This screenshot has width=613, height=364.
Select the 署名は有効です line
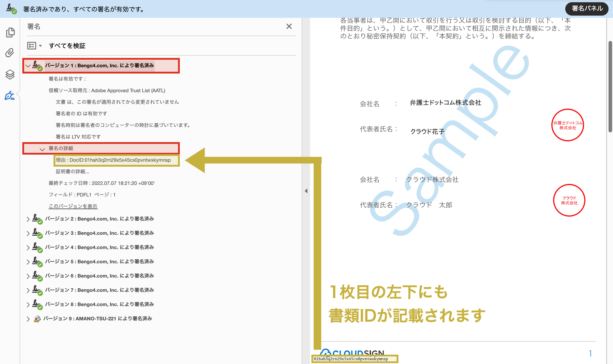(67, 79)
